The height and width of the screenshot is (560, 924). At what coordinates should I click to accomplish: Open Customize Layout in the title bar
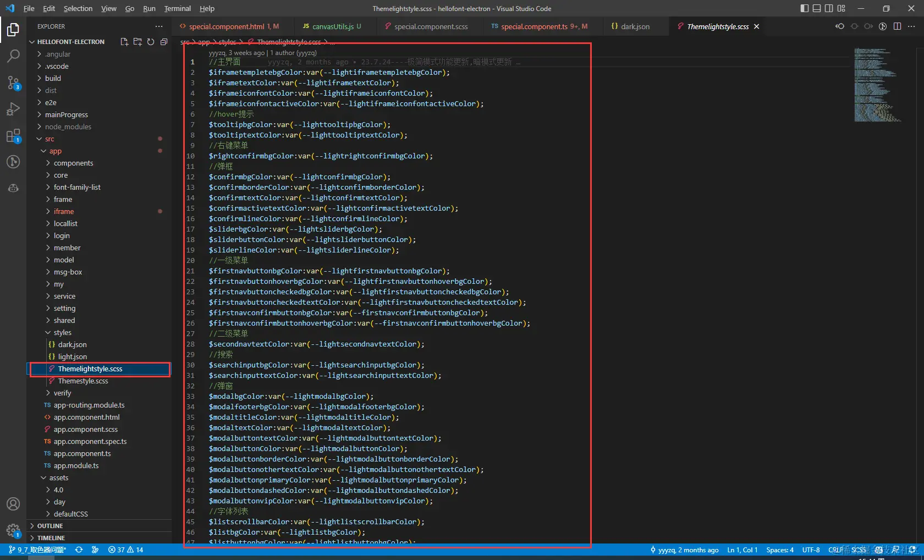click(842, 8)
